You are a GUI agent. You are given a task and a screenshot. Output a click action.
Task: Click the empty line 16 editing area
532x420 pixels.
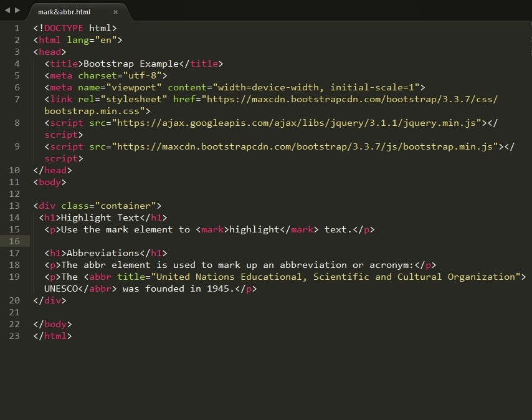pos(280,241)
